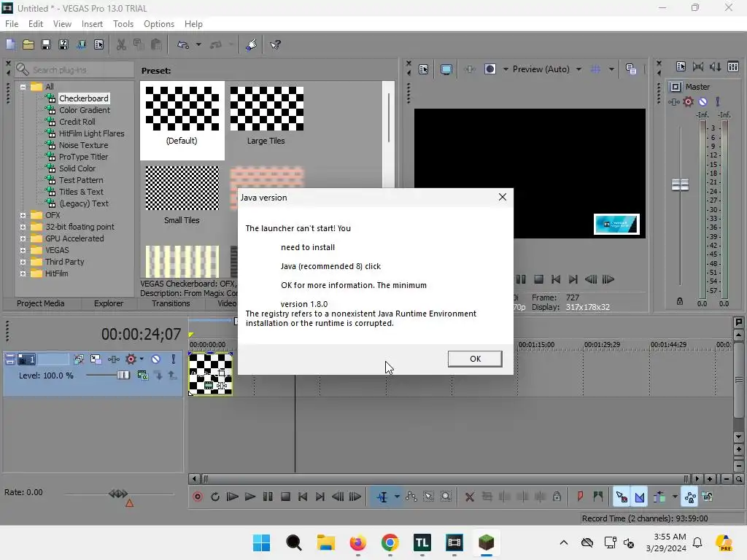Expand the HitFilm folder
The image size is (747, 560).
point(23,273)
